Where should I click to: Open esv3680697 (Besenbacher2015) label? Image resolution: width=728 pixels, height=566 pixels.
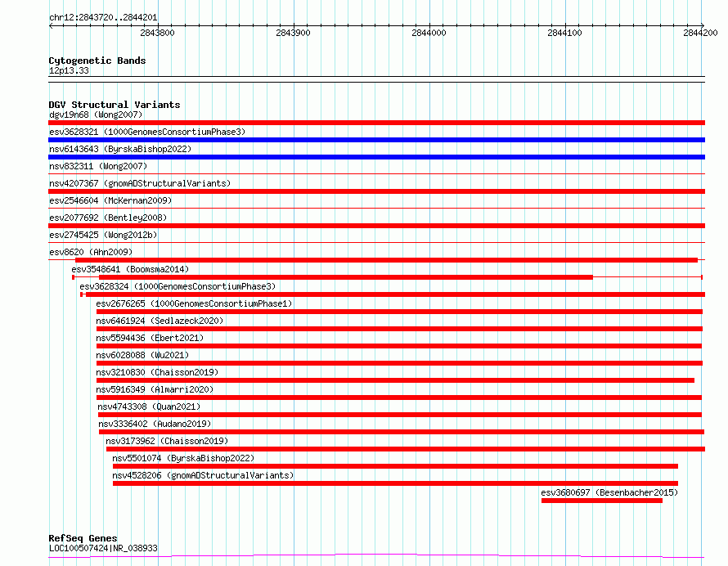pos(609,492)
